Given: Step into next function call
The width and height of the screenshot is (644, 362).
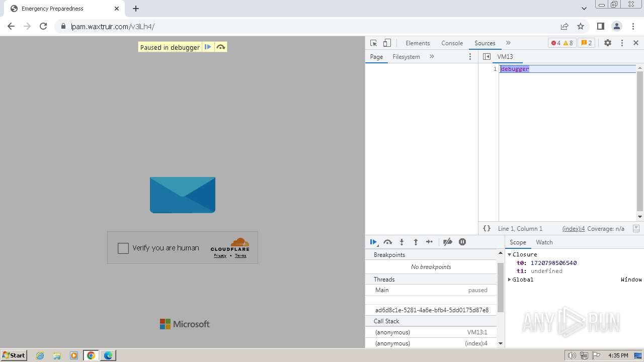Looking at the screenshot, I should coord(401,242).
